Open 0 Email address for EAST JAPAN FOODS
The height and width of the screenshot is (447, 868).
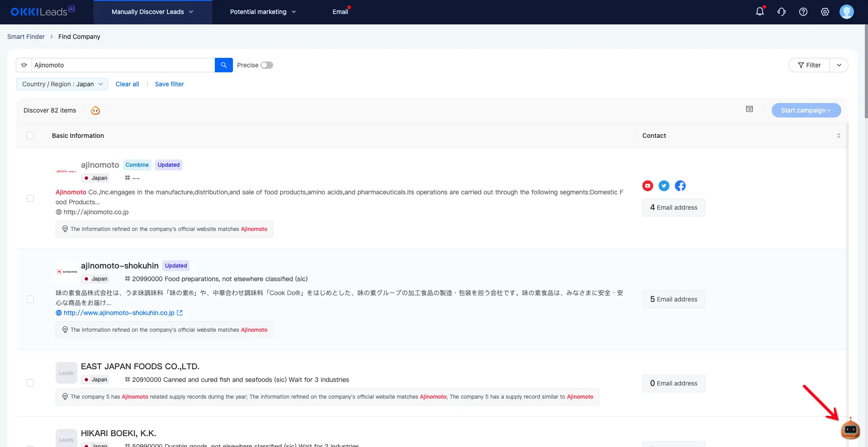(674, 383)
